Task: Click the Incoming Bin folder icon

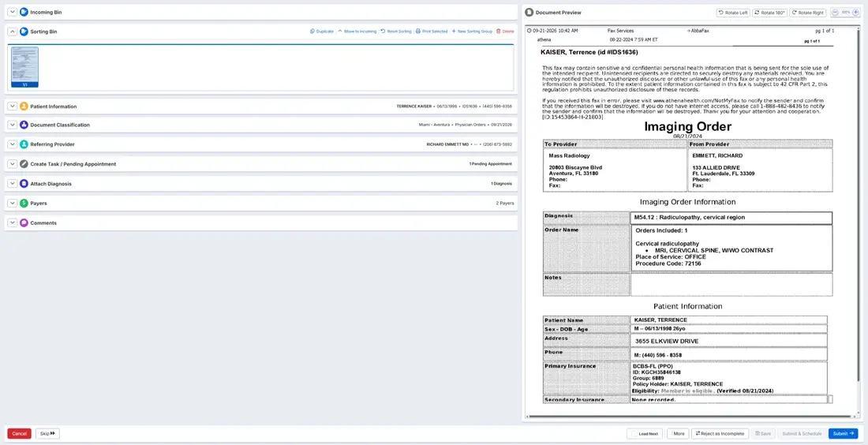Action: (x=24, y=12)
